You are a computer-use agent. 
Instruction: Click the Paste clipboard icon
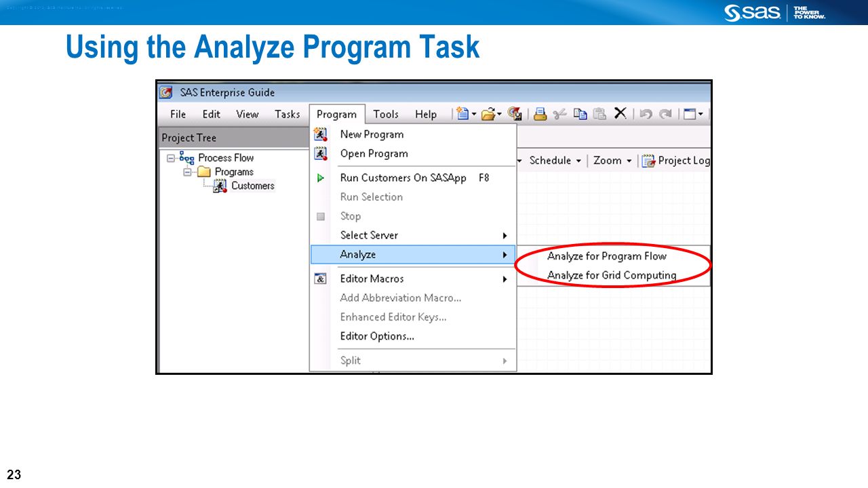[x=599, y=114]
